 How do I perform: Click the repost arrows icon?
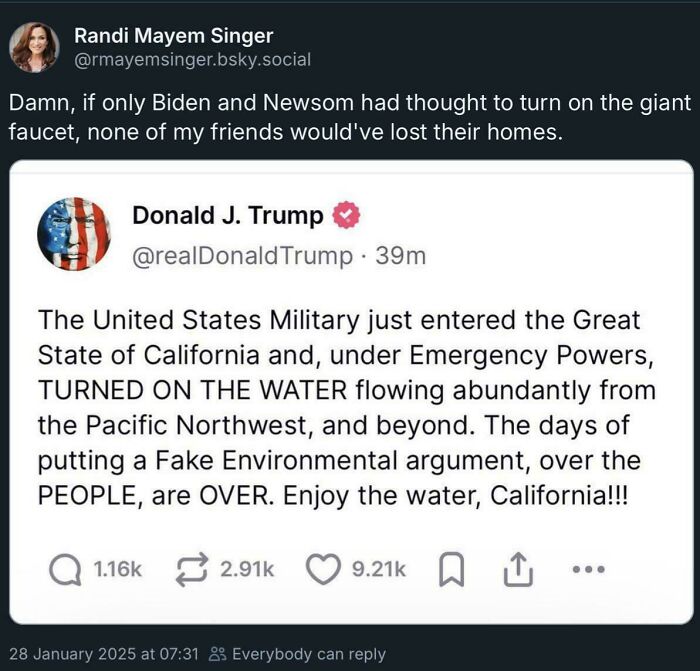point(191,569)
